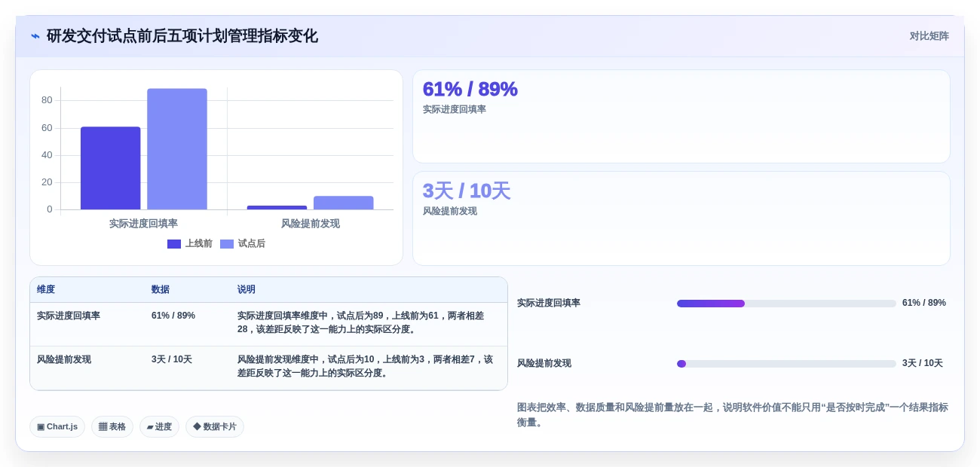Click the 数据 column header
The width and height of the screenshot is (980, 467).
pos(161,289)
